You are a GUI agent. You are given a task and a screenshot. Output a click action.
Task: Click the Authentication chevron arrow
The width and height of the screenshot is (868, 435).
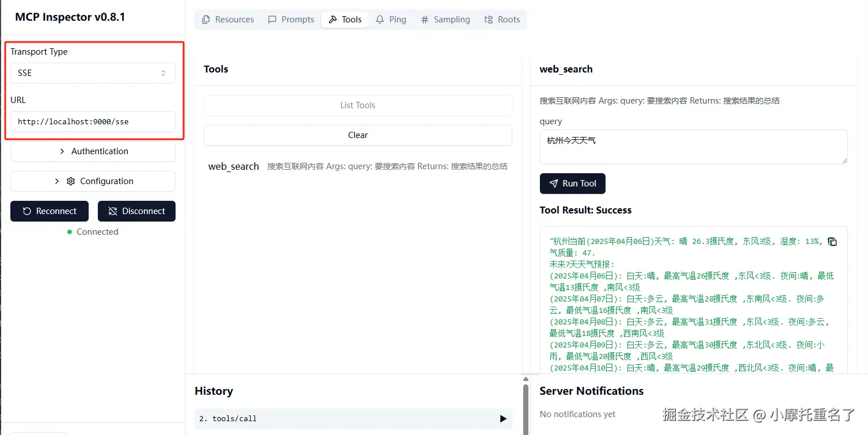62,151
